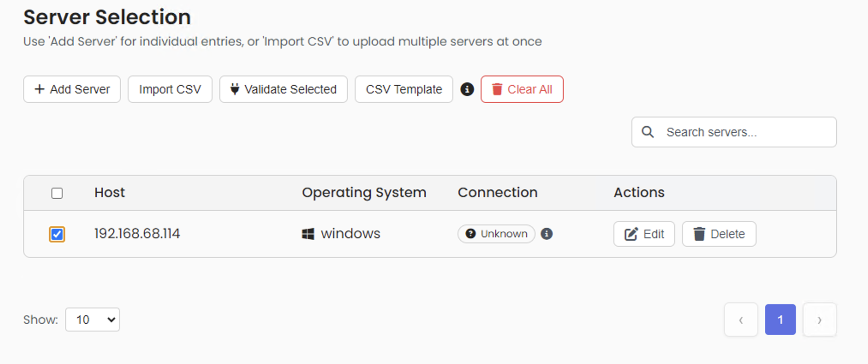Image resolution: width=868 pixels, height=364 pixels.
Task: Download the CSV Template
Action: 404,89
